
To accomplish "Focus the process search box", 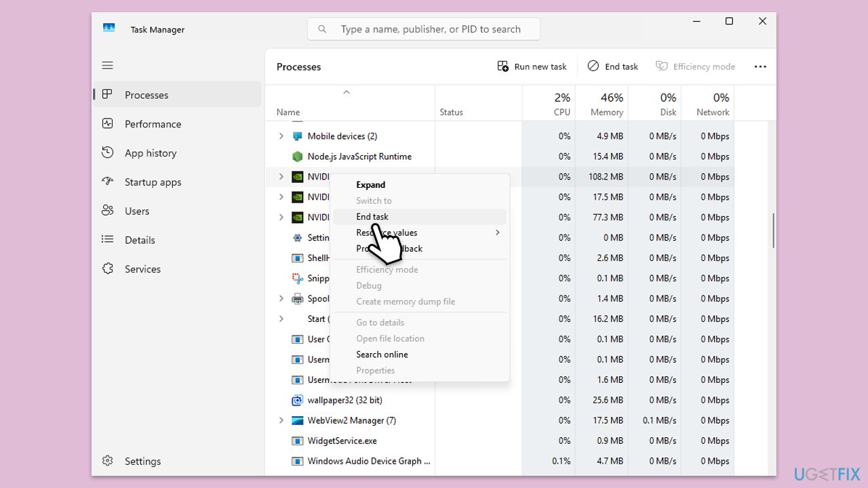I will tap(424, 29).
